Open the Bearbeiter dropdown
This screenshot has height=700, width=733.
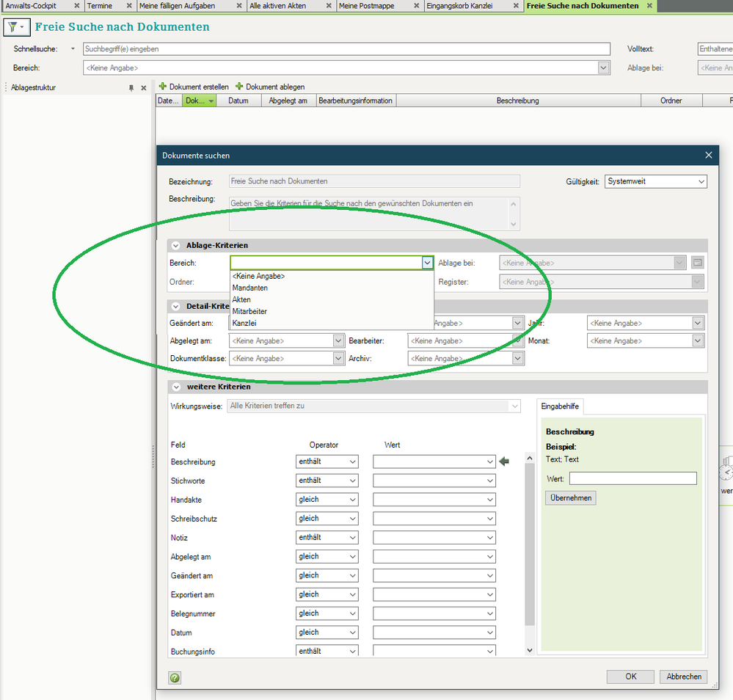click(517, 341)
